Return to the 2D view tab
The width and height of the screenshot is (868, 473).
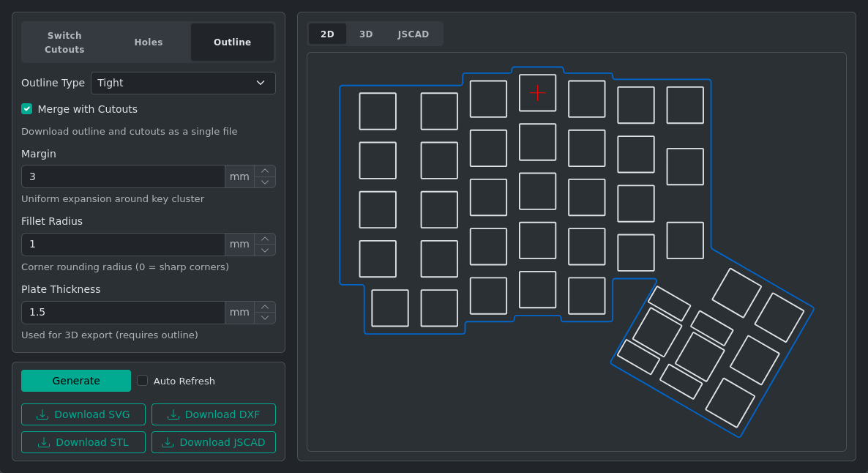327,34
